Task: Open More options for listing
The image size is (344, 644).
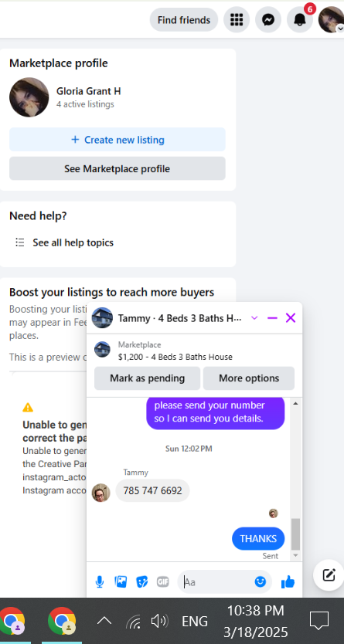Action: [249, 378]
